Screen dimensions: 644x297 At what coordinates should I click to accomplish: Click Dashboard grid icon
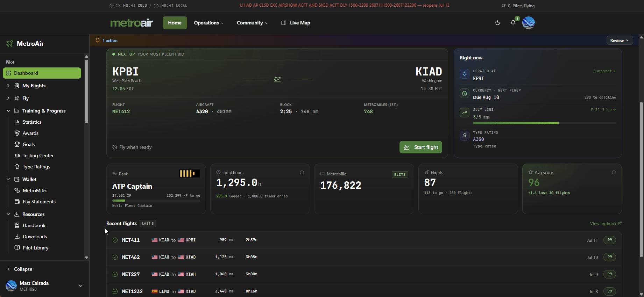pyautogui.click(x=8, y=73)
